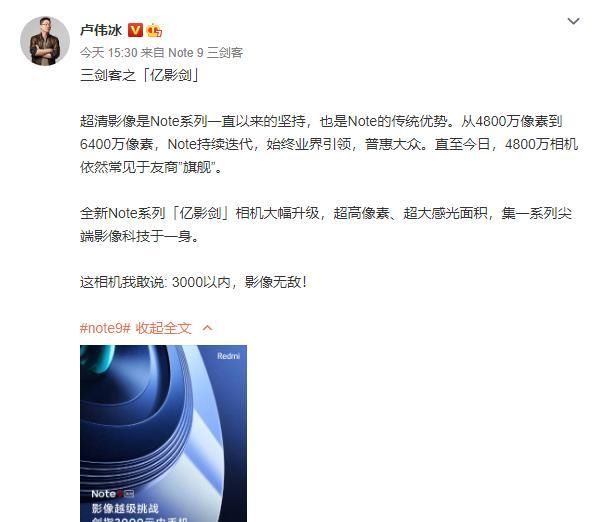Click the orange V verified badge
The image size is (599, 522).
pos(135,30)
